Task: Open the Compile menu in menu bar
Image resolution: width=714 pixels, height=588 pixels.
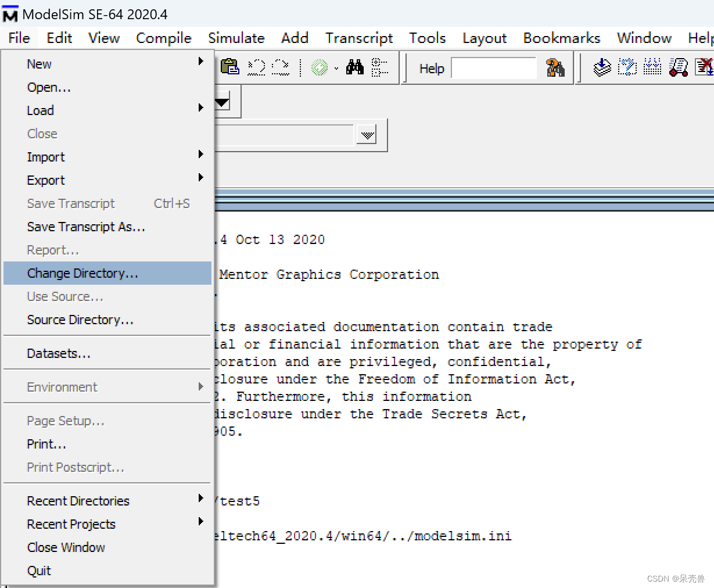Action: point(164,38)
